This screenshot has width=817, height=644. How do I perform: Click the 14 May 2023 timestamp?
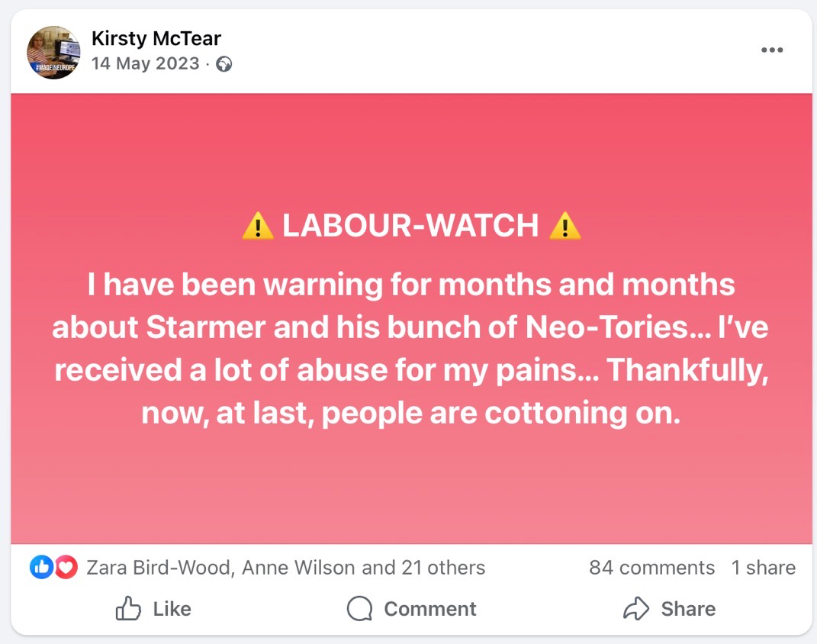click(x=145, y=63)
